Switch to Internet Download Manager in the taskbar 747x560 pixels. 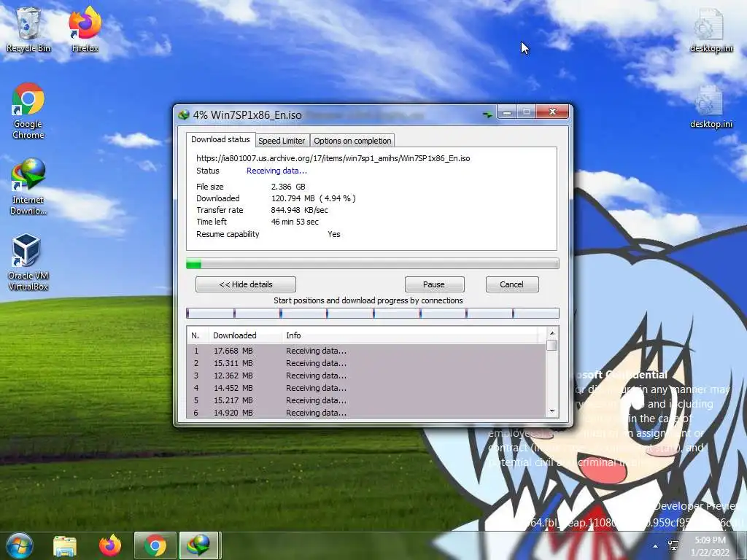tap(199, 545)
